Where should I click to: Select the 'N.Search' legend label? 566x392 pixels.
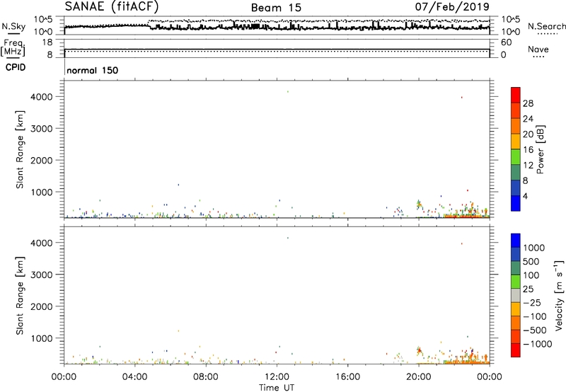546,26
